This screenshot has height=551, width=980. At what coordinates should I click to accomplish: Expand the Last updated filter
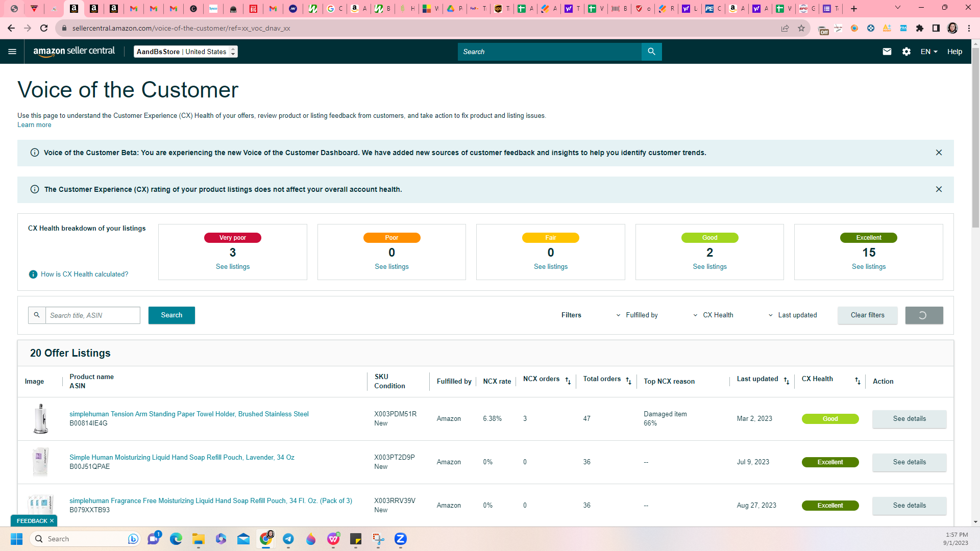[793, 315]
